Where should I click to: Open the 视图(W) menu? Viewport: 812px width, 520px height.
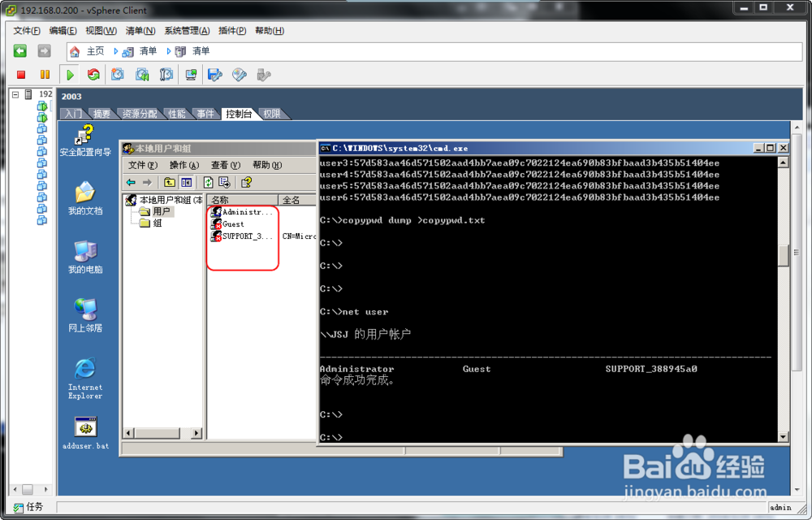coord(101,31)
